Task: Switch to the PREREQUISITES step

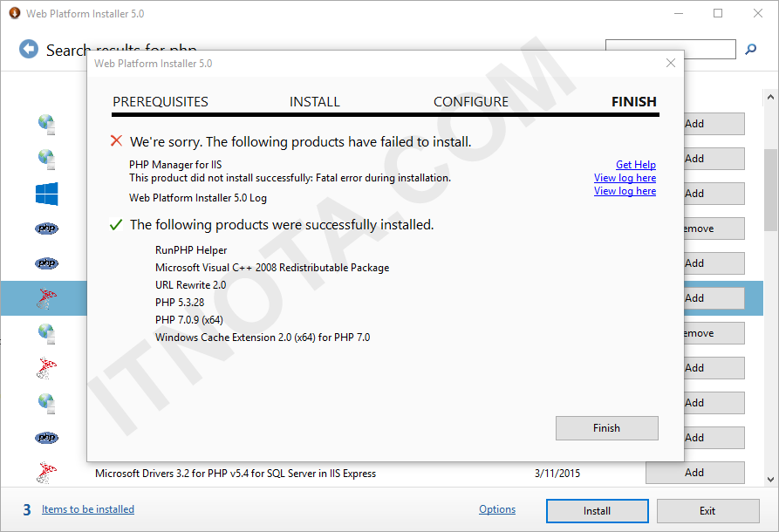Action: 161,101
